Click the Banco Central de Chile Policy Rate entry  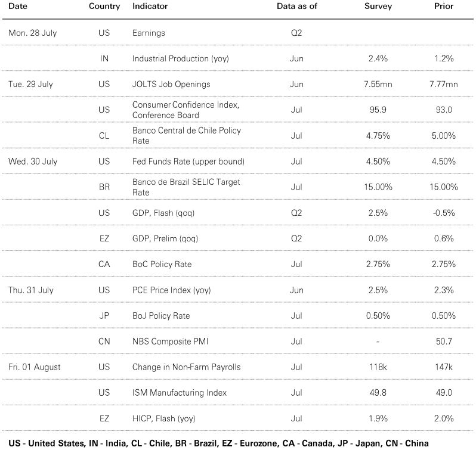pyautogui.click(x=186, y=135)
